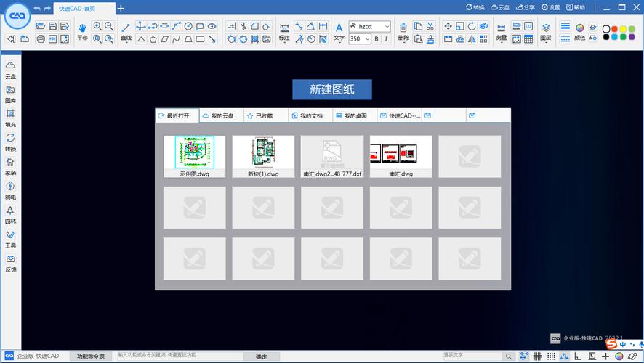This screenshot has width=644, height=363.
Task: Select the Pan hand tool (平移)
Action: (83, 28)
